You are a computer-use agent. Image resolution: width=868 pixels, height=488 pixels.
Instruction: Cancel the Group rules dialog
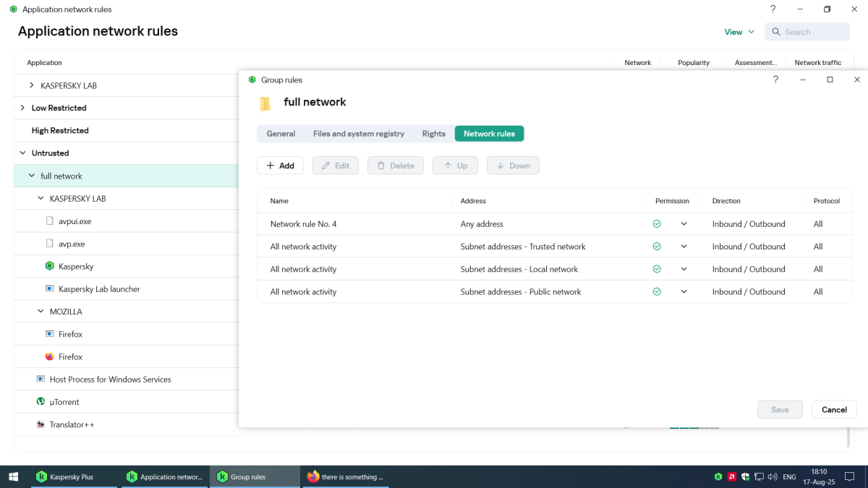834,410
